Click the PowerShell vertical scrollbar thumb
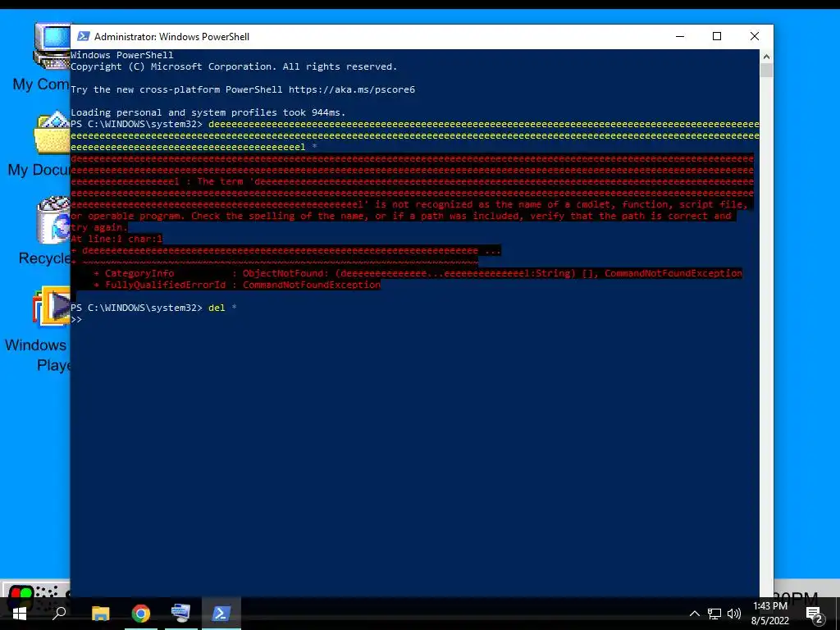840x630 pixels. click(x=766, y=71)
